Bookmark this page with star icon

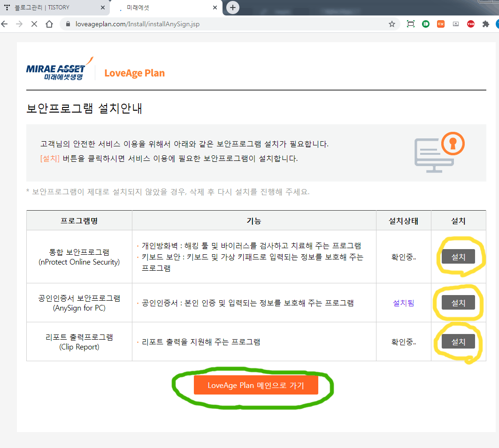coord(392,24)
